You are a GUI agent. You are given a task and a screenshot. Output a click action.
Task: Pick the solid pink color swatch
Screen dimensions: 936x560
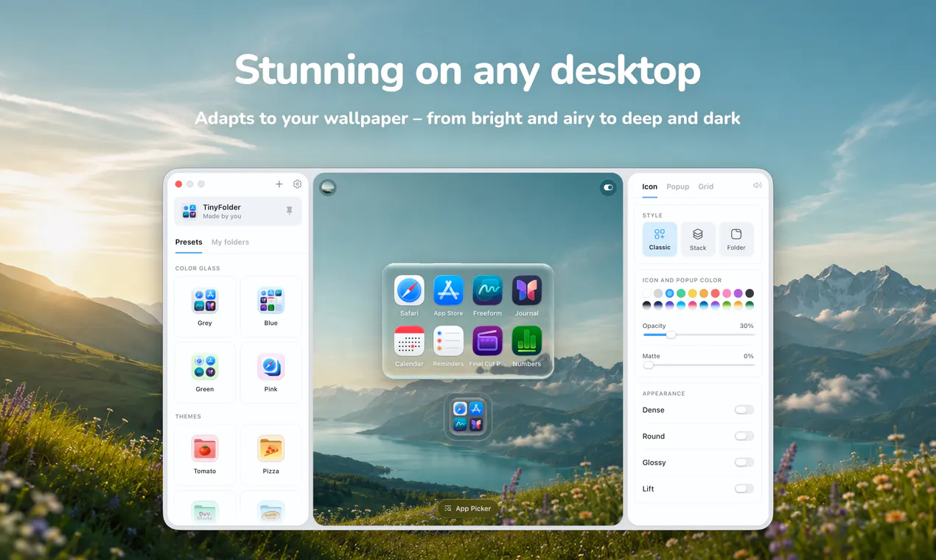click(x=727, y=293)
